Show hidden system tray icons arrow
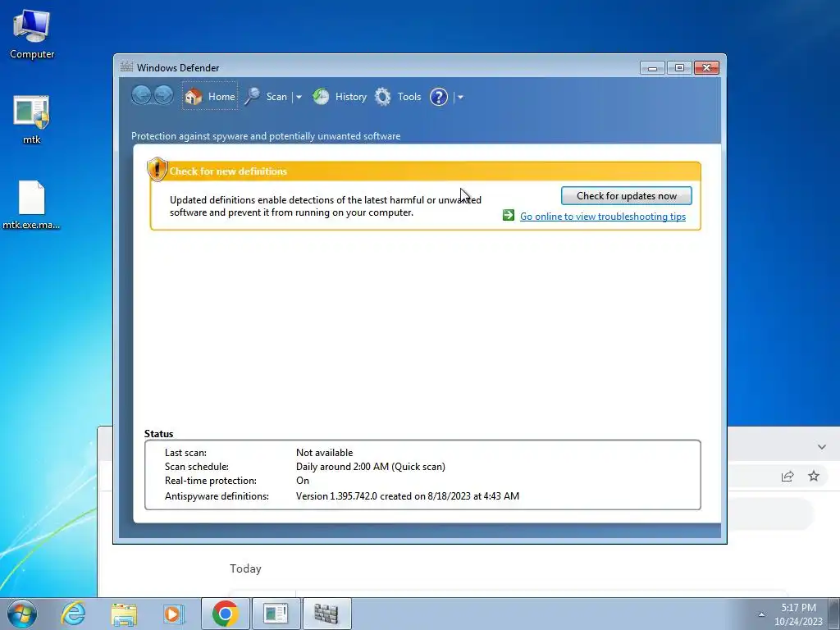This screenshot has width=840, height=630. pos(760,614)
